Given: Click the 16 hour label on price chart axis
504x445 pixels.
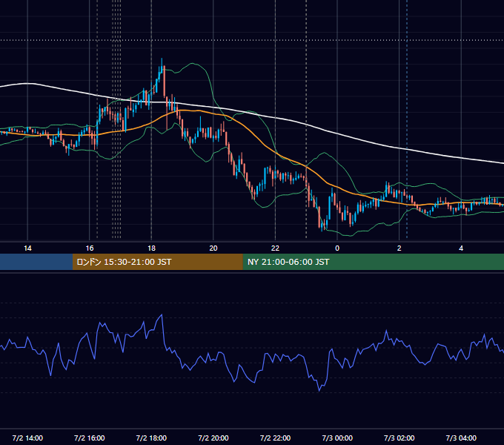Looking at the screenshot, I should pos(90,248).
